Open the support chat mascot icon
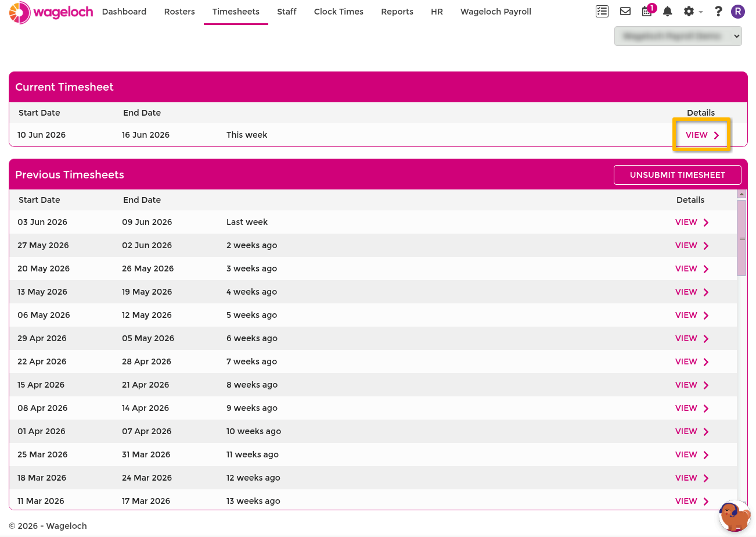The width and height of the screenshot is (756, 537). 735,516
